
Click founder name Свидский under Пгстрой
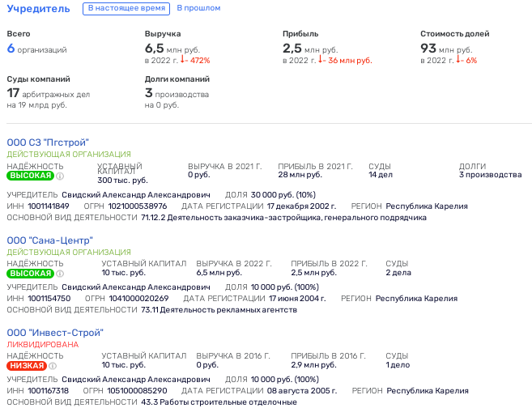(136, 195)
